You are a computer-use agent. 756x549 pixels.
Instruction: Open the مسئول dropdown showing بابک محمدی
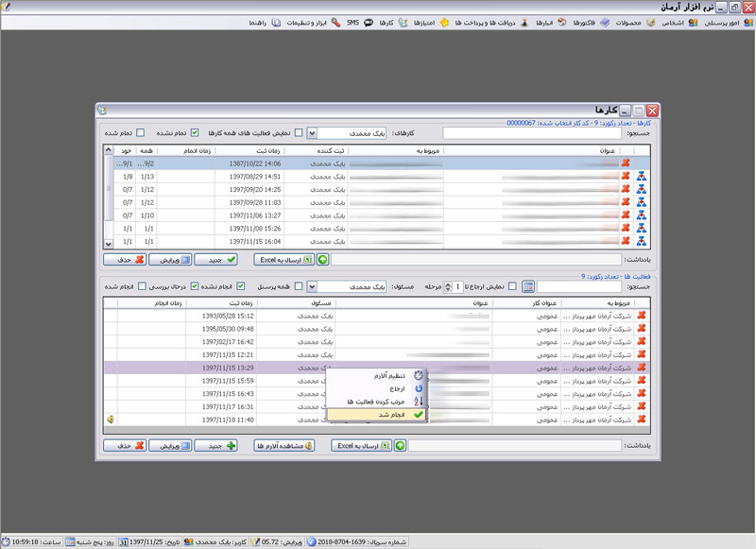[x=312, y=287]
